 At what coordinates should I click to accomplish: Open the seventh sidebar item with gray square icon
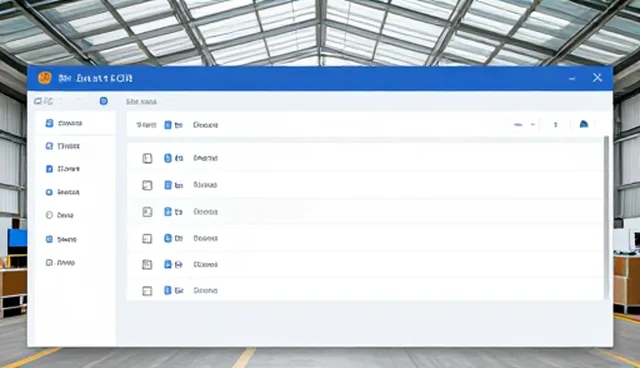49,263
